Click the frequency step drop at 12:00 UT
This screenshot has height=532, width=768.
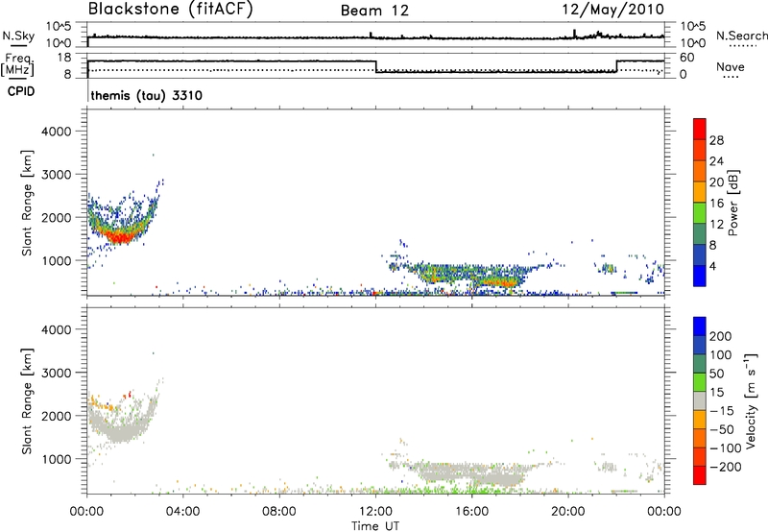click(x=375, y=66)
